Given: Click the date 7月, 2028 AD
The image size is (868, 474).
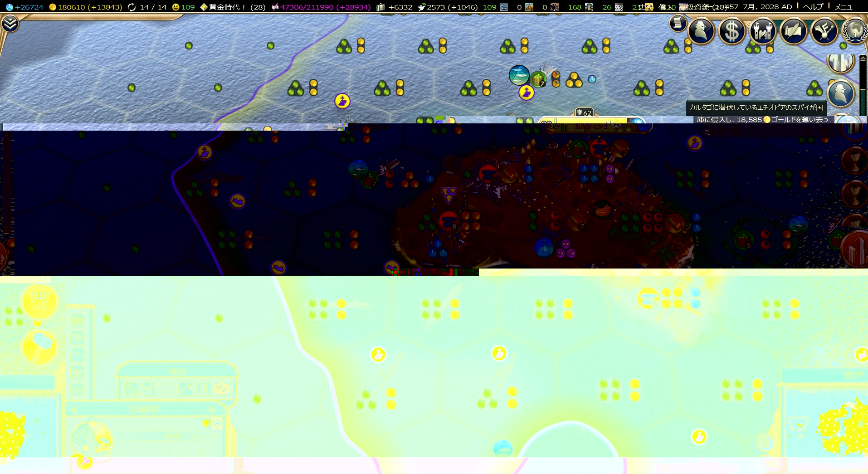Looking at the screenshot, I should 767,7.
